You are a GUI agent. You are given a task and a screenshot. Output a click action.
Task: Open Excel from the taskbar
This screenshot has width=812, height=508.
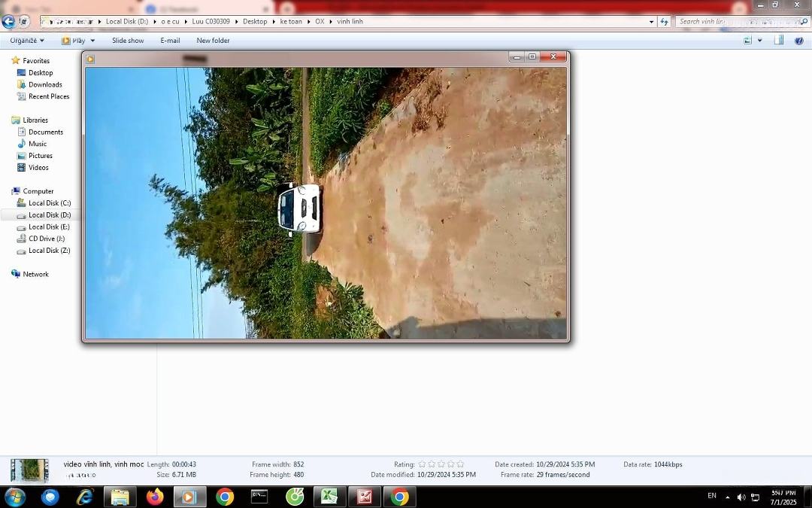point(329,497)
